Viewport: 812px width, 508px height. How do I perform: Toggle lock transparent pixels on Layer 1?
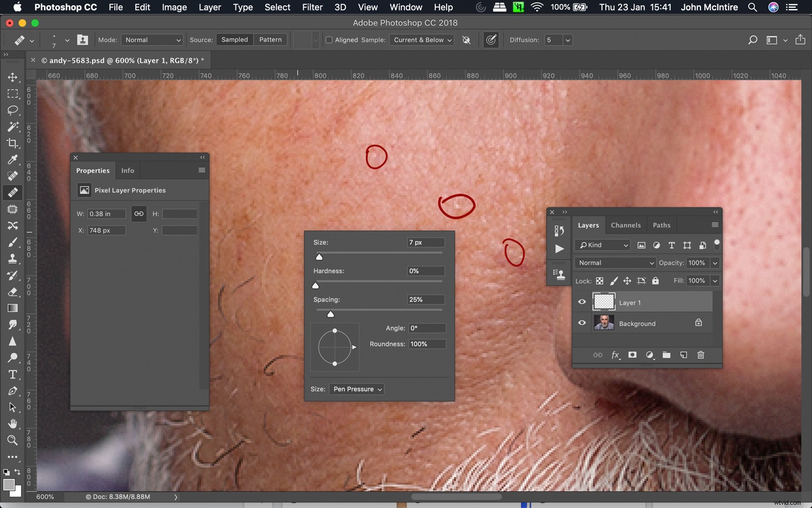point(599,281)
